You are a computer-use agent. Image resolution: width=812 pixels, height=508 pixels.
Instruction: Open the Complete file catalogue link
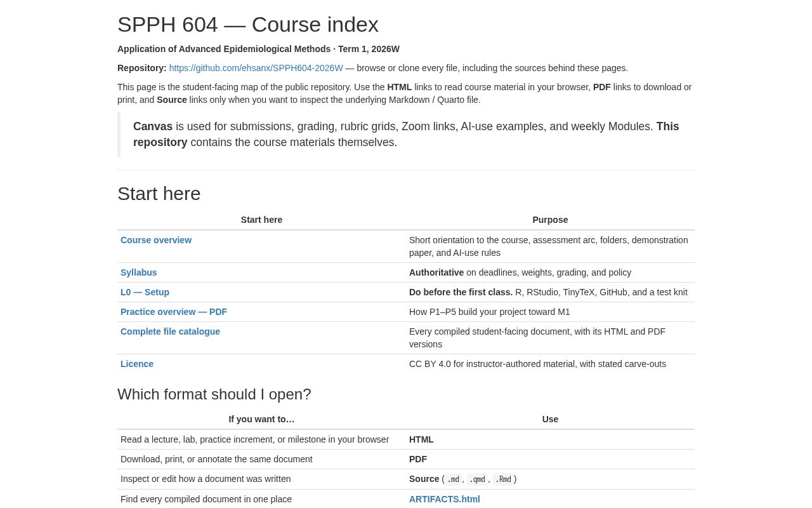click(x=170, y=331)
